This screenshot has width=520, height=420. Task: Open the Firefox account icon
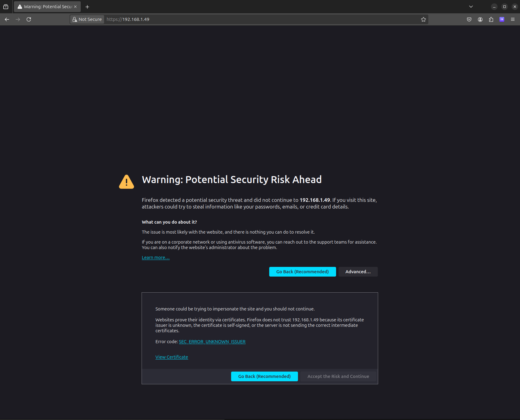[x=480, y=19]
